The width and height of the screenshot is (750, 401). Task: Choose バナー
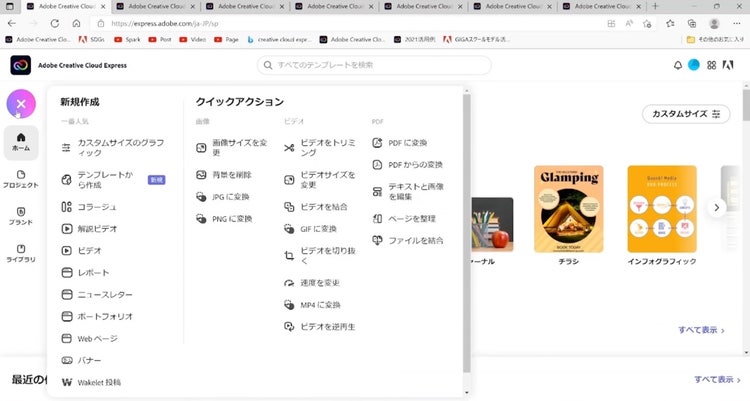point(81,360)
